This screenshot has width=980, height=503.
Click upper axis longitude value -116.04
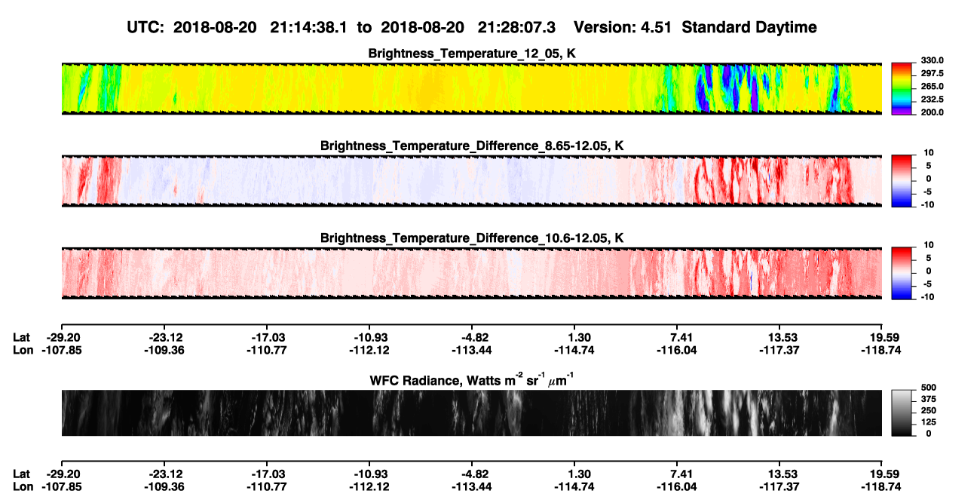pos(678,350)
